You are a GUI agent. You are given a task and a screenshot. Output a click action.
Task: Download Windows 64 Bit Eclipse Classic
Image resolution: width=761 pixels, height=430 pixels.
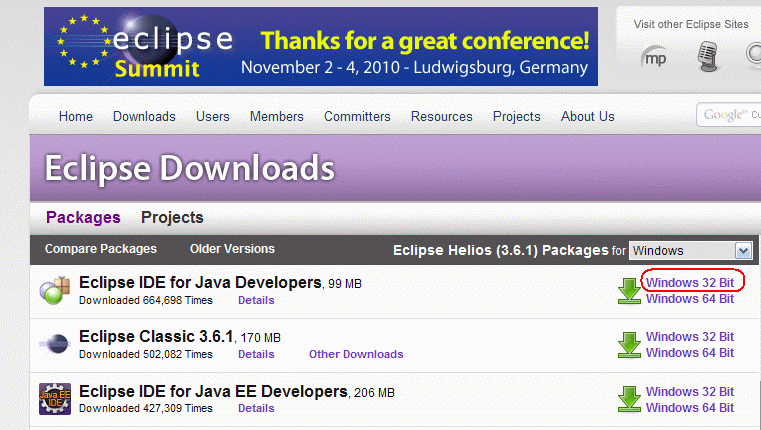click(689, 352)
